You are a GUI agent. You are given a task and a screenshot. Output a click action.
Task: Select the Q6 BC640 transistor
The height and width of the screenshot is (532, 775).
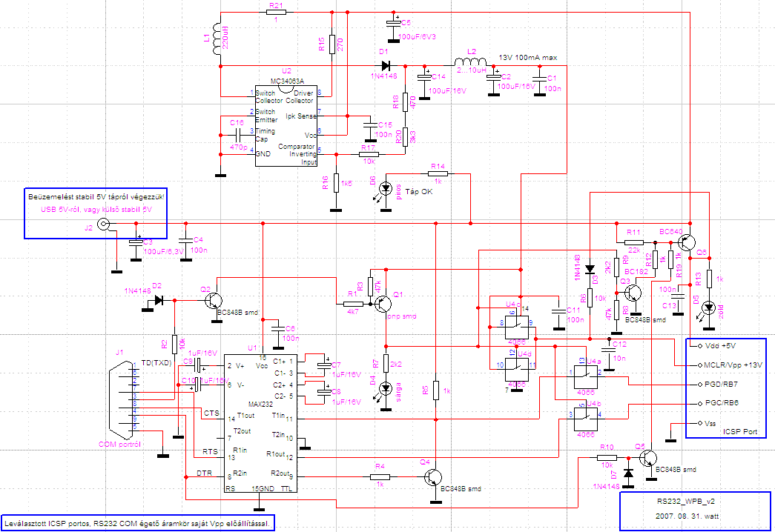tap(687, 242)
